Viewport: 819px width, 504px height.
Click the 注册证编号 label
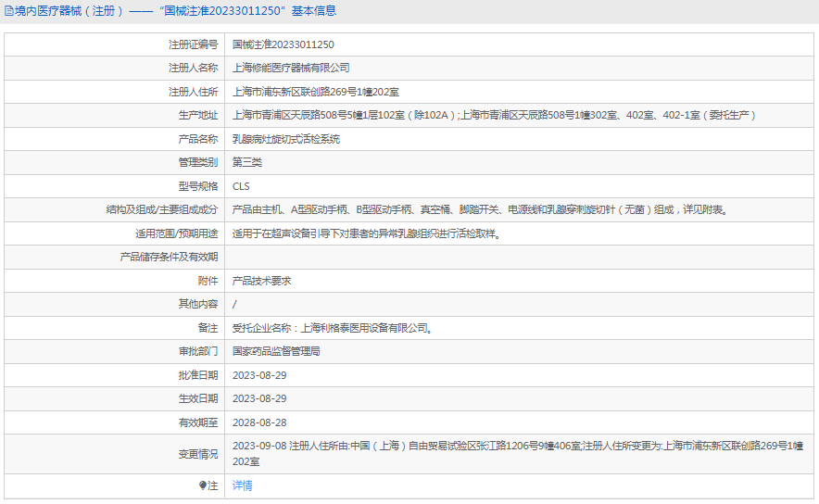(194, 44)
